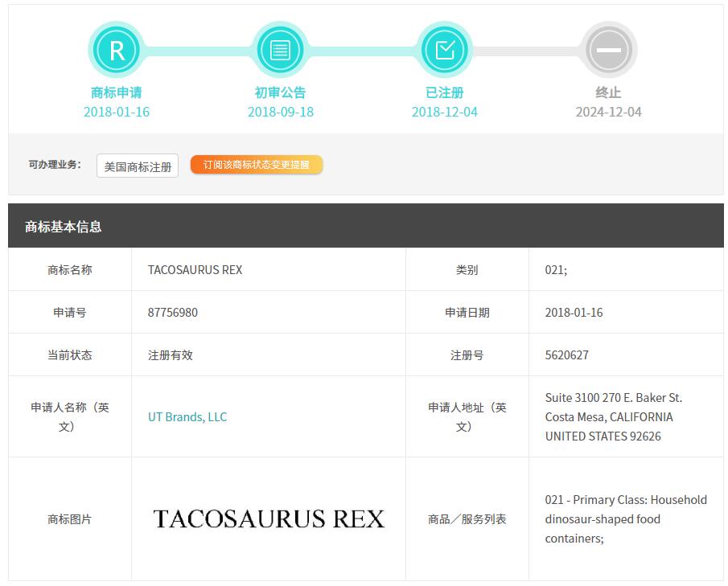The image size is (728, 586).
Task: Click the gray 终止 minus icon
Action: pos(609,51)
